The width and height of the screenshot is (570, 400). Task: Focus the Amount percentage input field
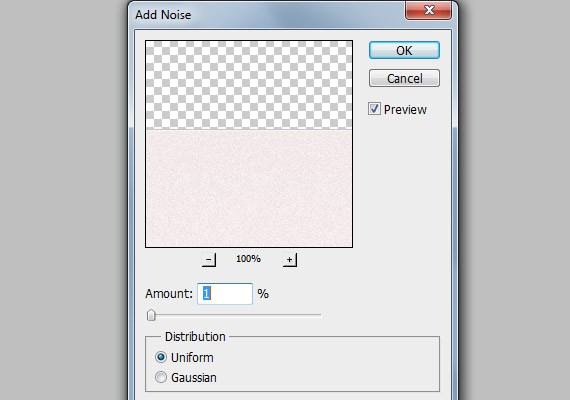pos(225,293)
